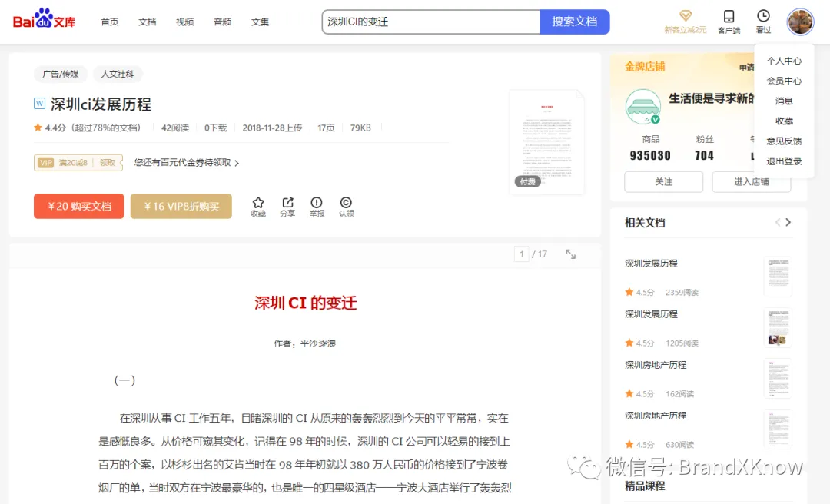Enter fullscreen with the expand reader icon

570,254
